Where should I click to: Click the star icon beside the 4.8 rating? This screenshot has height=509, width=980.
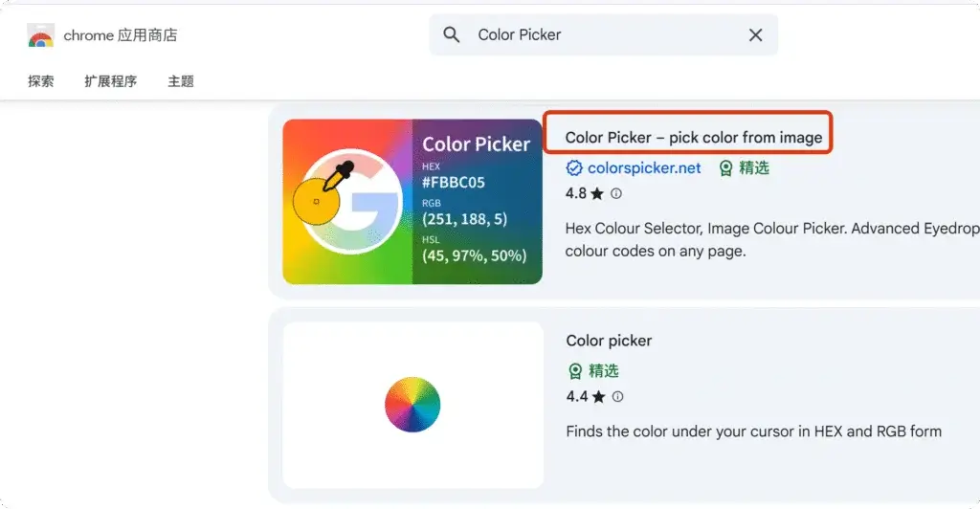point(597,194)
